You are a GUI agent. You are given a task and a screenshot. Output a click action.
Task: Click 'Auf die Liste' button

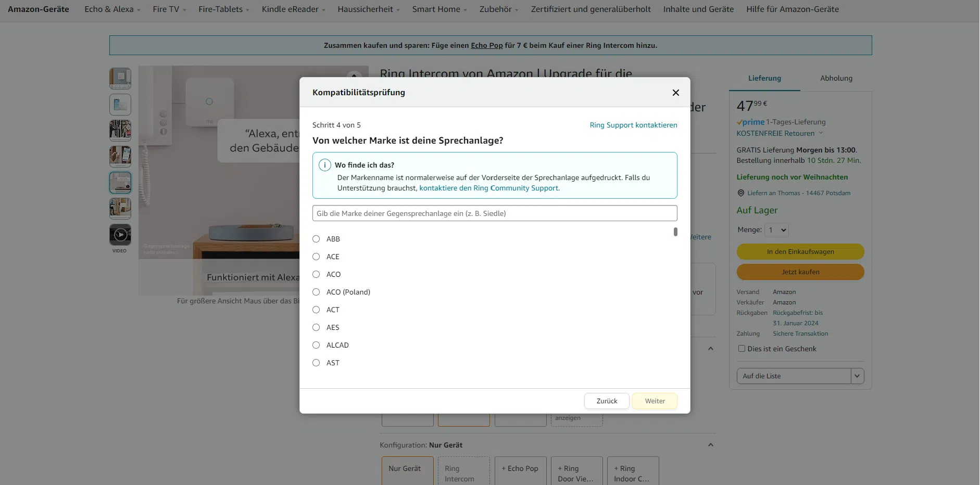(x=794, y=376)
